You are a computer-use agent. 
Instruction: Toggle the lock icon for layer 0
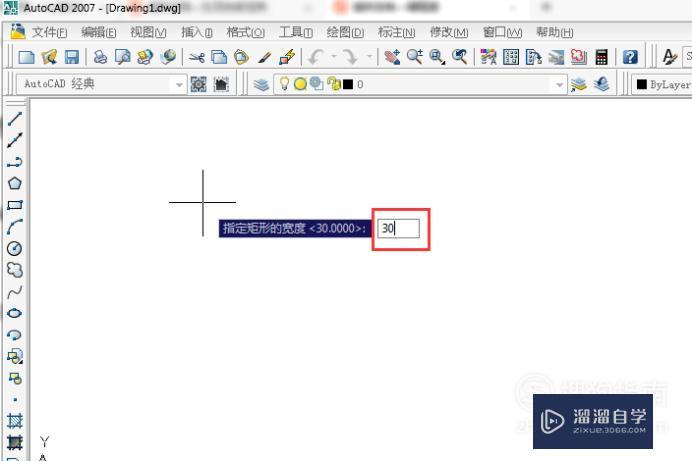(x=334, y=84)
